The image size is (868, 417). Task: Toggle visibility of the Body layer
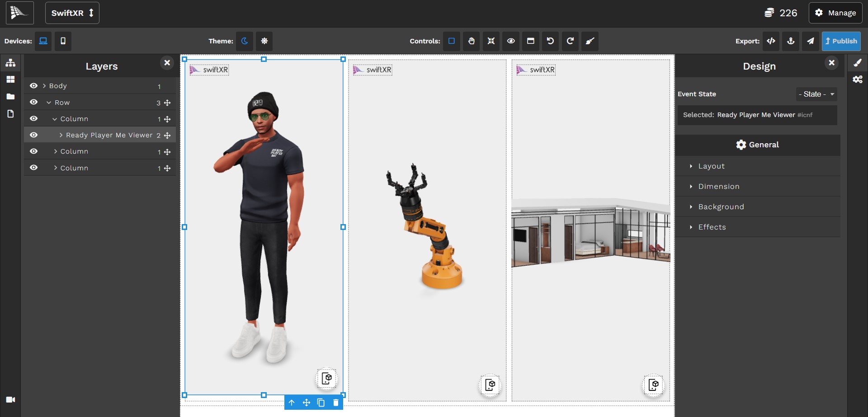pos(33,85)
